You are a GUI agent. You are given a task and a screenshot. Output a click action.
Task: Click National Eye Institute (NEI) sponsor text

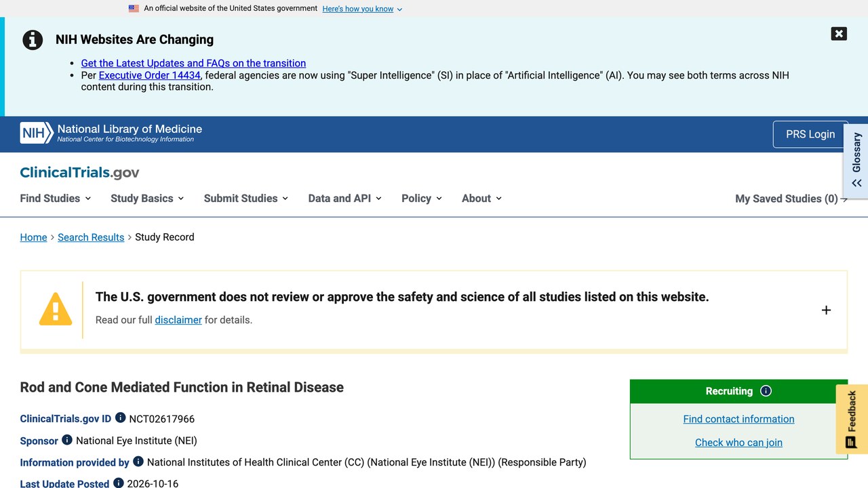tap(136, 441)
